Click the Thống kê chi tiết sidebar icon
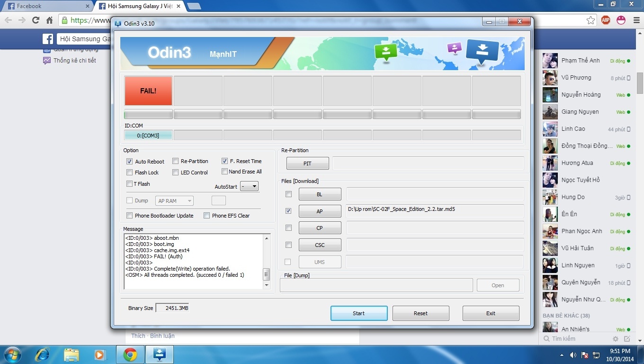The width and height of the screenshot is (644, 364). pos(46,61)
